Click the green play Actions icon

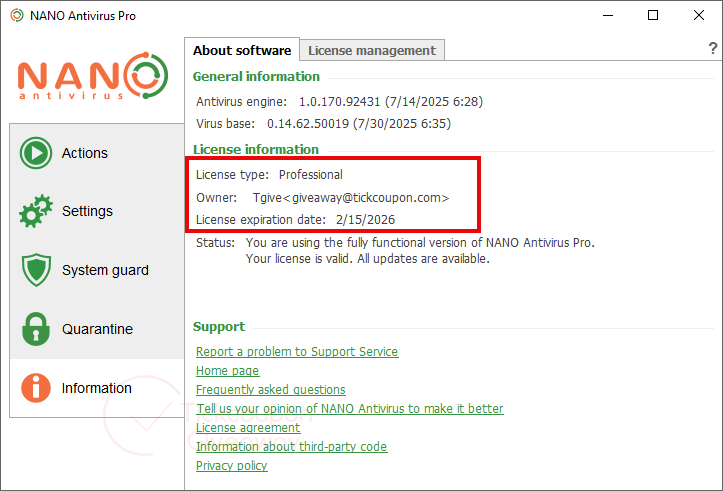click(x=36, y=153)
